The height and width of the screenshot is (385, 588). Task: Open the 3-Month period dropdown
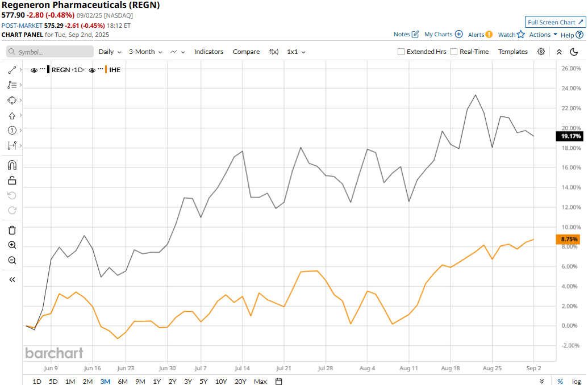click(x=145, y=52)
